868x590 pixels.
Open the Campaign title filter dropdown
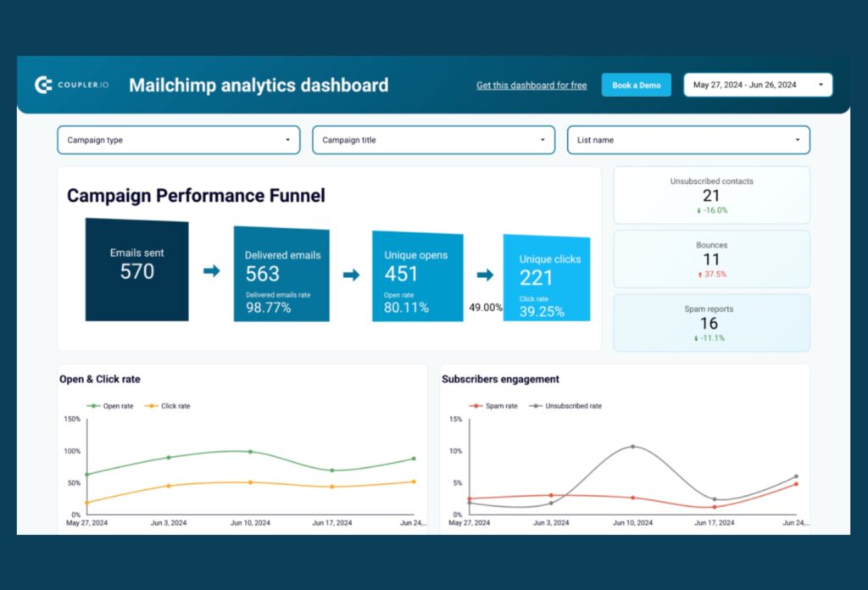(433, 140)
